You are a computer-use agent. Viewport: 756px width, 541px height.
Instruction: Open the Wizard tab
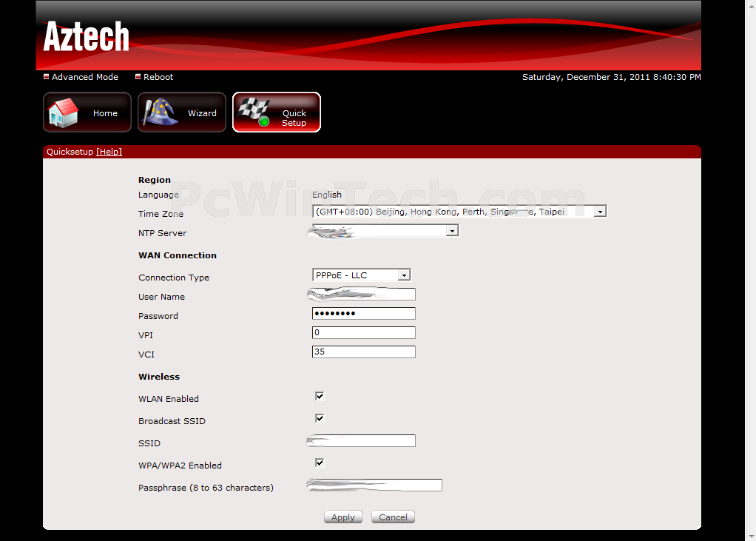pos(182,112)
